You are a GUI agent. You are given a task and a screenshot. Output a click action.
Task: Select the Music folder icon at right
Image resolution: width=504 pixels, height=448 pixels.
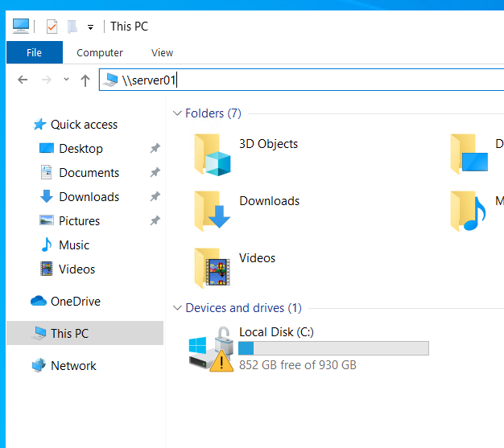coord(469,212)
